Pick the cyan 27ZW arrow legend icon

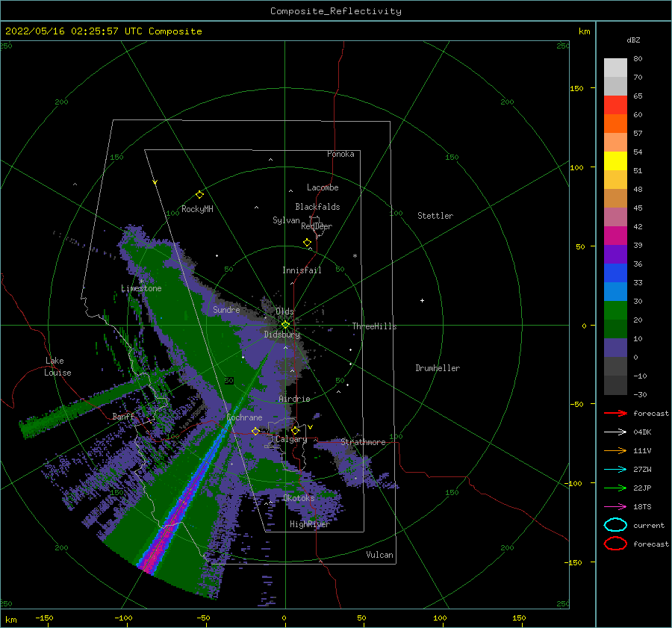(x=615, y=470)
